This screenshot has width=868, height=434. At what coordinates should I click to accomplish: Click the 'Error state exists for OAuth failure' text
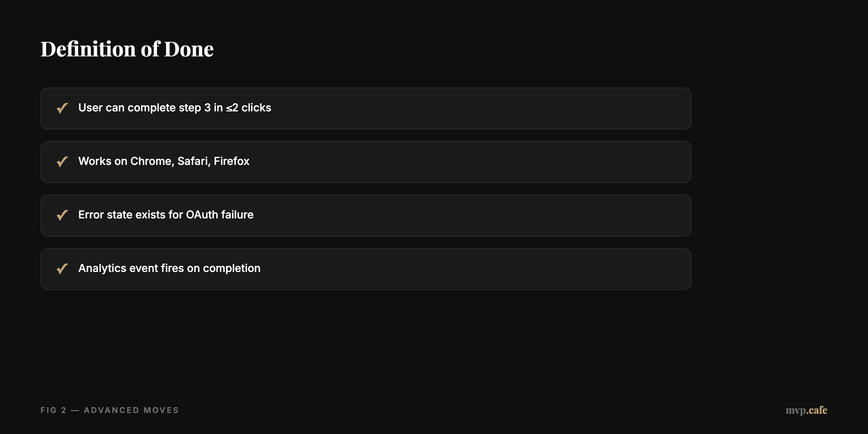click(166, 215)
